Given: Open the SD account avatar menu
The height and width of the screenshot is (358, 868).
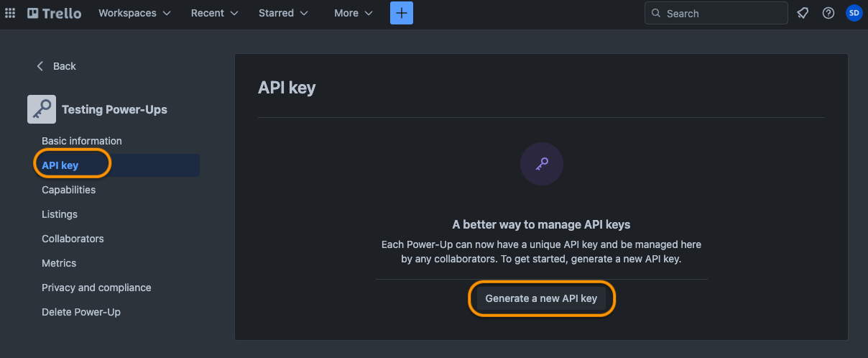Looking at the screenshot, I should point(854,13).
